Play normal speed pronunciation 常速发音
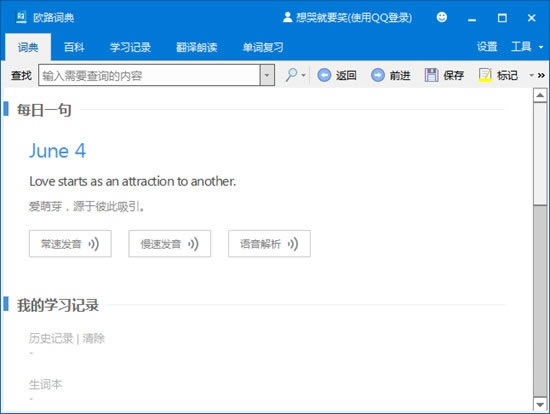550x414 pixels. pyautogui.click(x=70, y=243)
